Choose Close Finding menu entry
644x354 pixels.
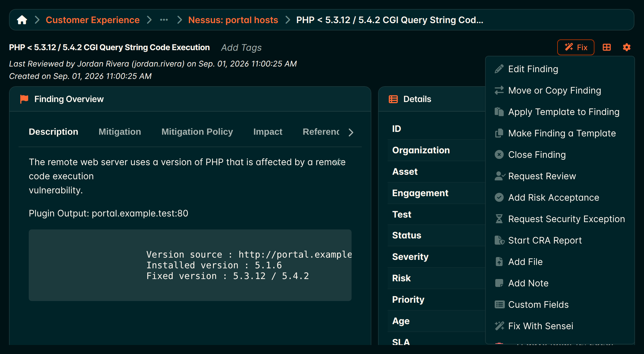[x=537, y=155]
